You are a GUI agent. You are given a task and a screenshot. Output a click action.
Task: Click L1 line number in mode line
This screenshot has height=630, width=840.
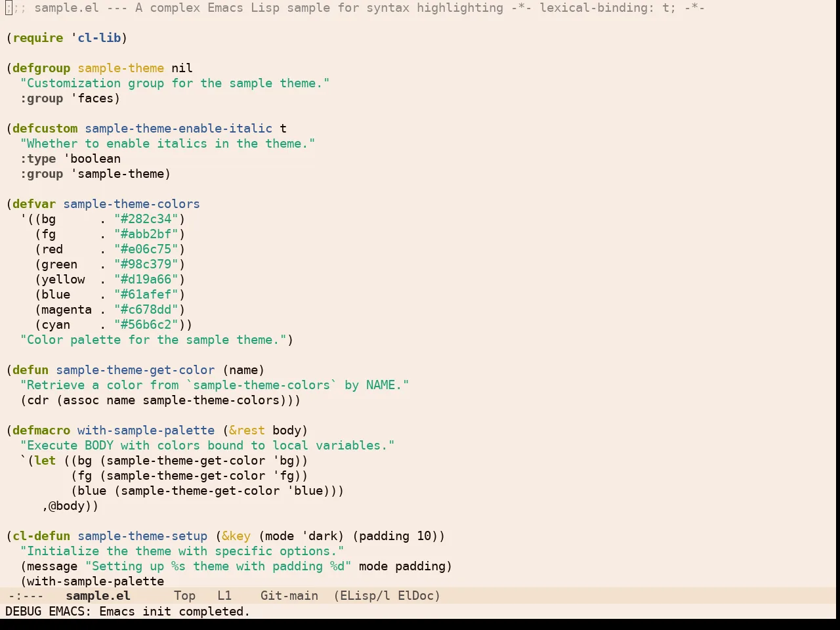[224, 596]
